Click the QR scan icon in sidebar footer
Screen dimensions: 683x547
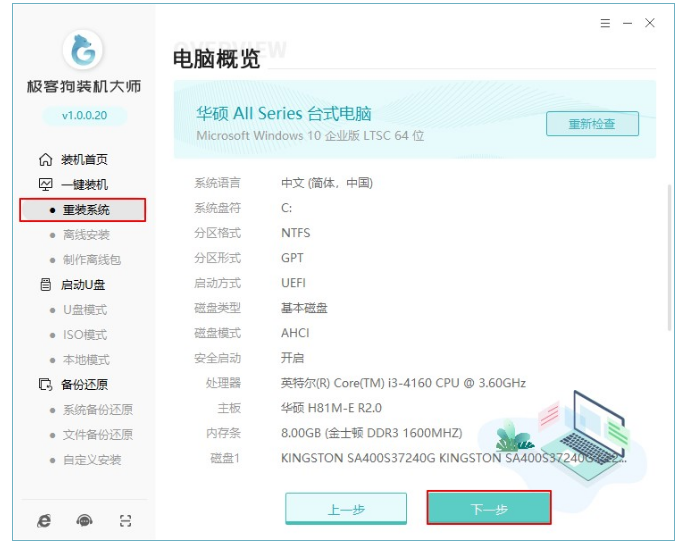tap(125, 520)
